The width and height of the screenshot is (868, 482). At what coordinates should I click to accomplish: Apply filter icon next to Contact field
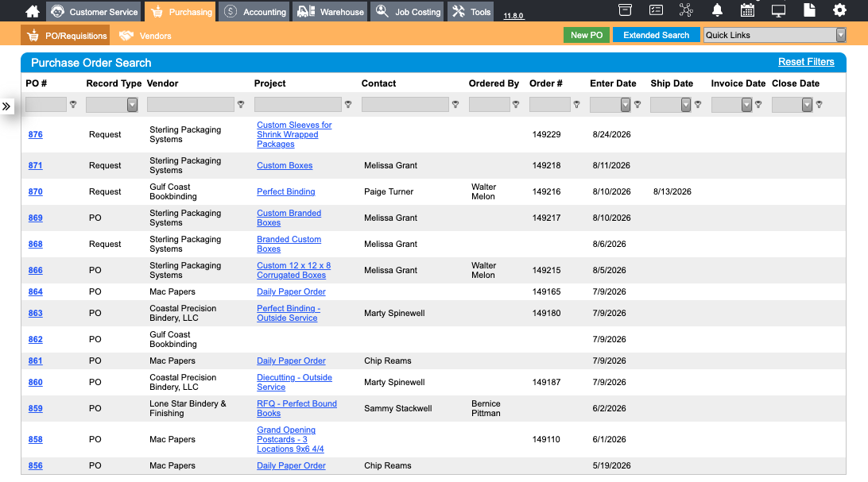coord(455,105)
